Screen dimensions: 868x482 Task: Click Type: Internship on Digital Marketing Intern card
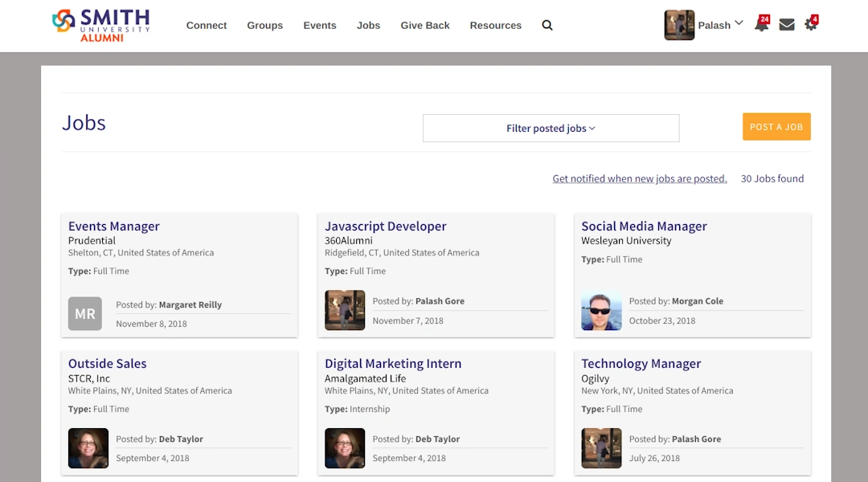pyautogui.click(x=357, y=410)
